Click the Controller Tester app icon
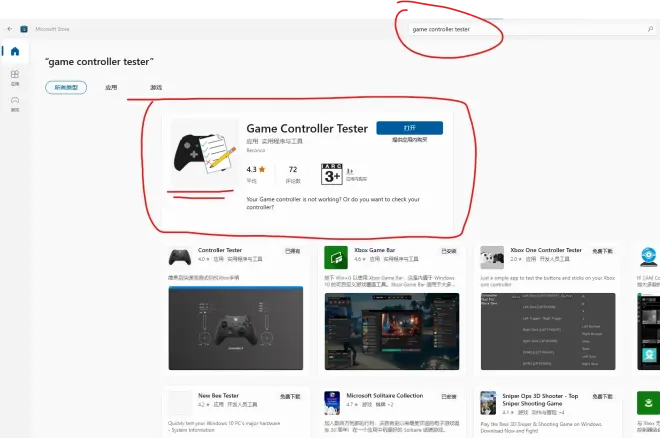This screenshot has width=660, height=438. tap(180, 257)
